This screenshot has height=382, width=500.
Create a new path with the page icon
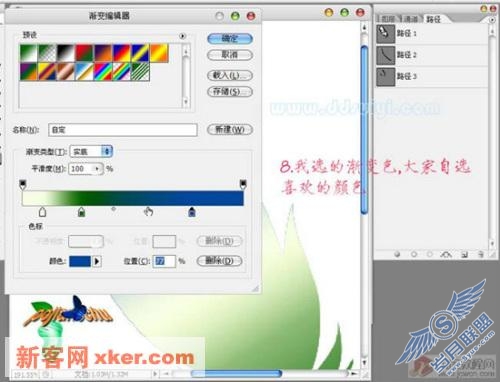(464, 254)
